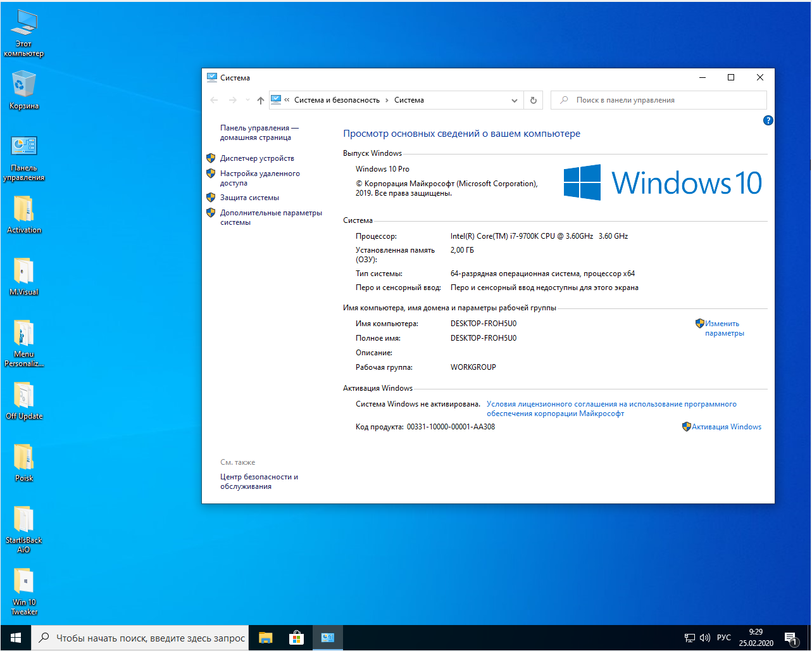Screen dimensions: 812x651
Task: Select the StartIsBack AiO folder icon
Action: pos(24,529)
